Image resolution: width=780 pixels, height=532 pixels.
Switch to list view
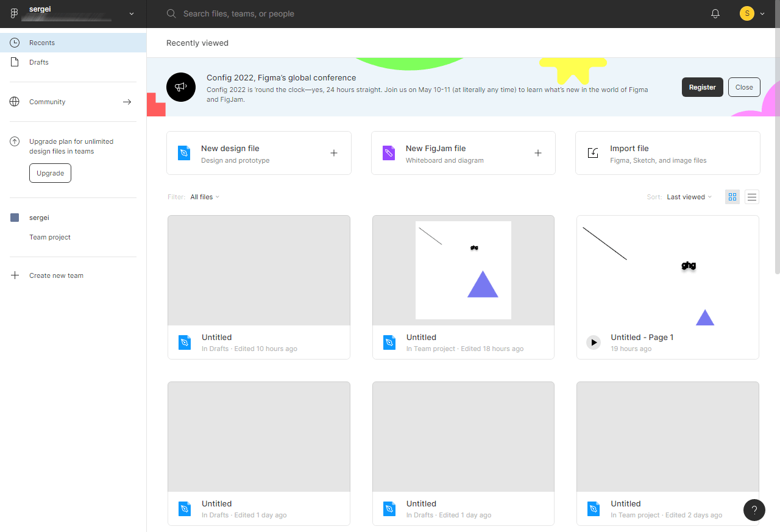click(752, 197)
